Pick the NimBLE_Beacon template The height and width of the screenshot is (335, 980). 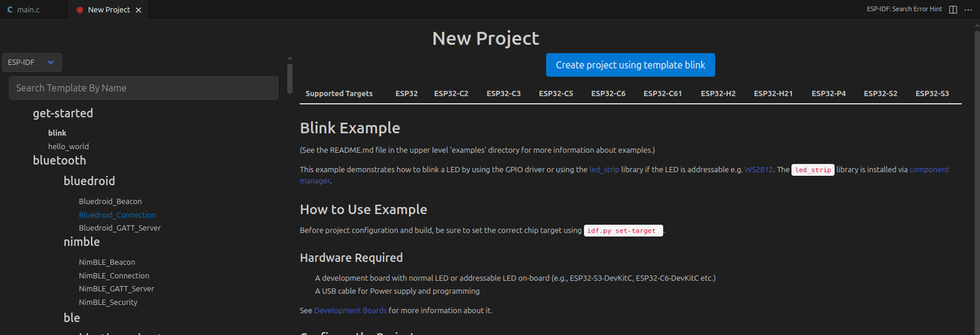(106, 262)
